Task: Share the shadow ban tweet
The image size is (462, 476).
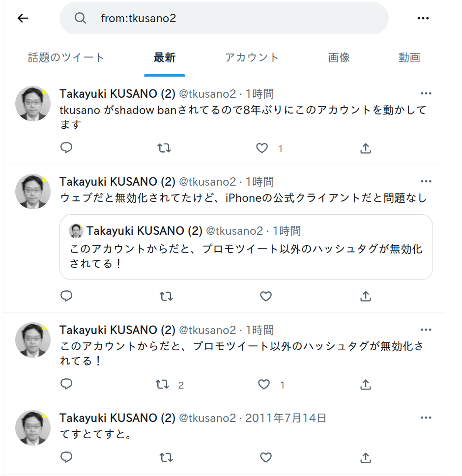Action: point(365,148)
